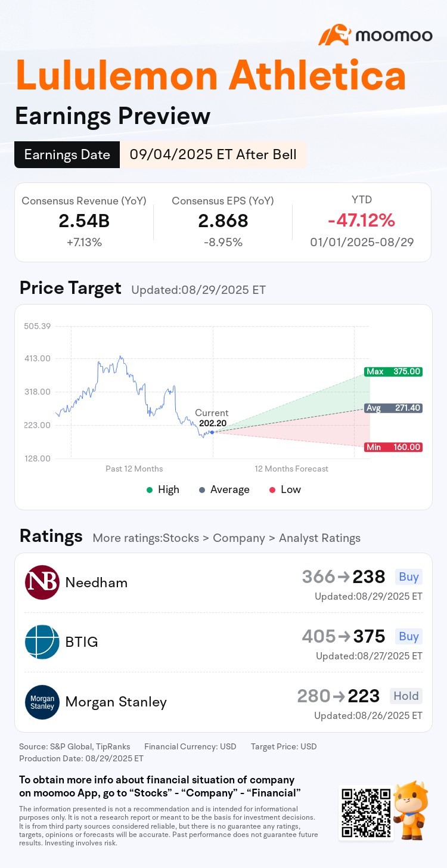The width and height of the screenshot is (447, 868).
Task: Click the Earnings Date label tab
Action: [67, 155]
